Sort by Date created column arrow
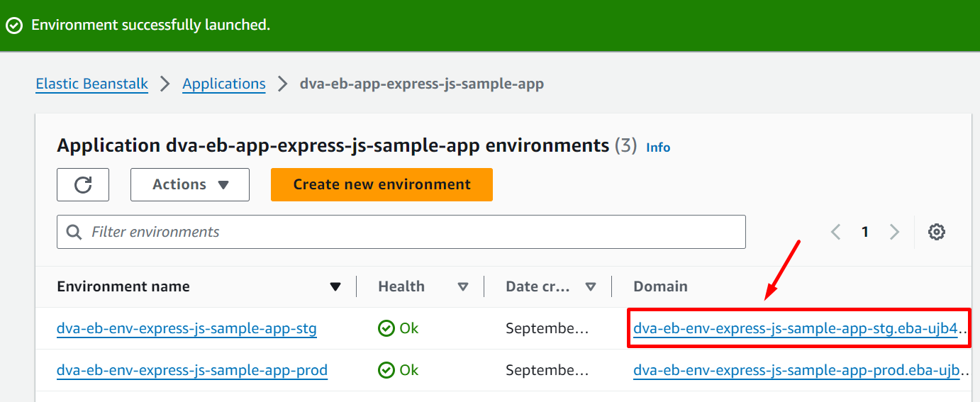980x402 pixels. pos(590,287)
